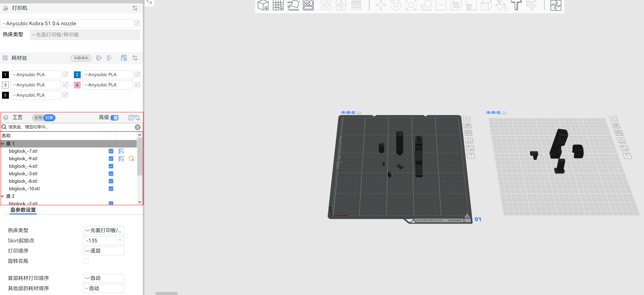Click filament 2 blue color swatch

(x=77, y=75)
